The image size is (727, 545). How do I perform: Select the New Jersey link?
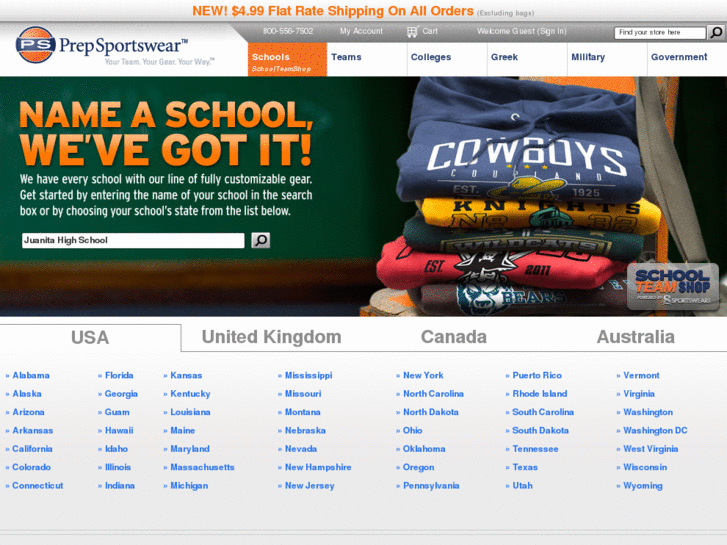[x=309, y=486]
